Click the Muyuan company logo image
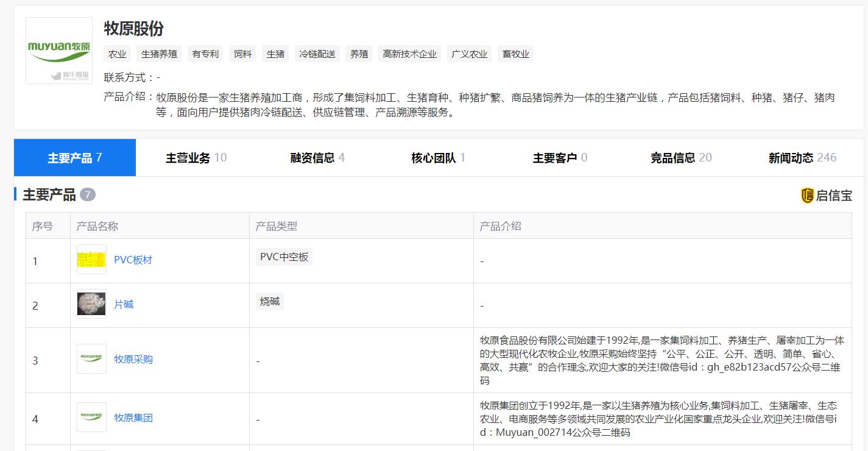 59,51
